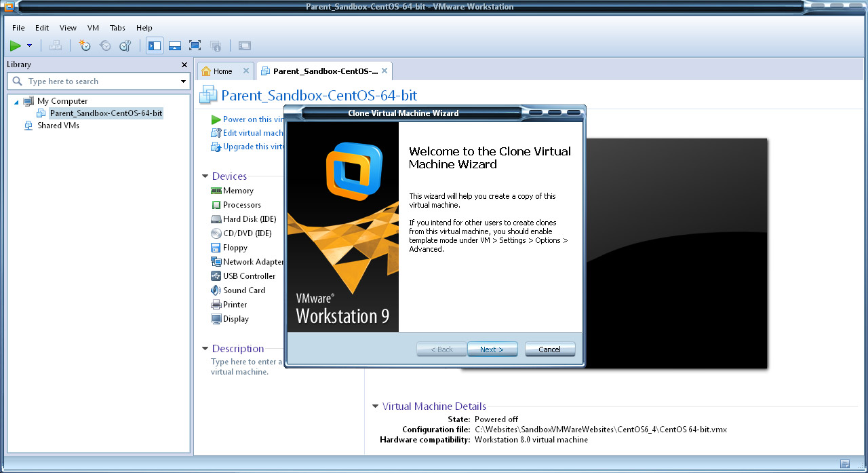Click the description text entry area
Image resolution: width=868 pixels, height=473 pixels.
point(247,366)
